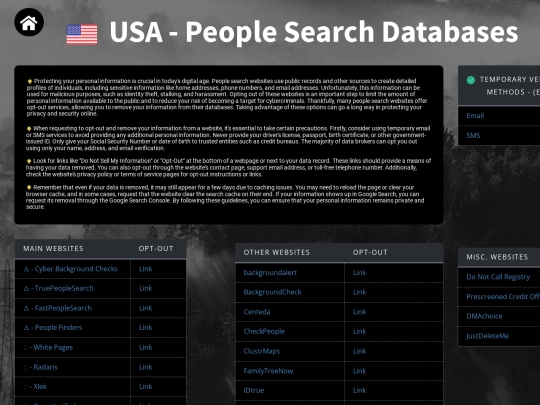Open Radaris website link
Image resolution: width=540 pixels, height=405 pixels.
click(x=45, y=367)
